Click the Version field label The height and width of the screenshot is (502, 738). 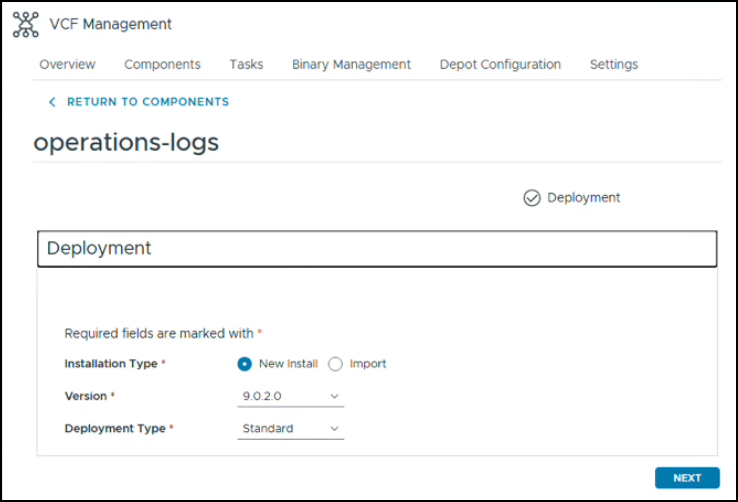[x=86, y=396]
